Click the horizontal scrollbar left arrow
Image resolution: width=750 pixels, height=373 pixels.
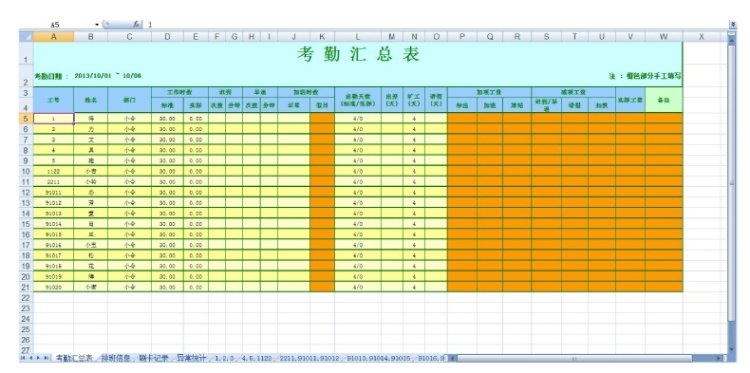pyautogui.click(x=453, y=358)
